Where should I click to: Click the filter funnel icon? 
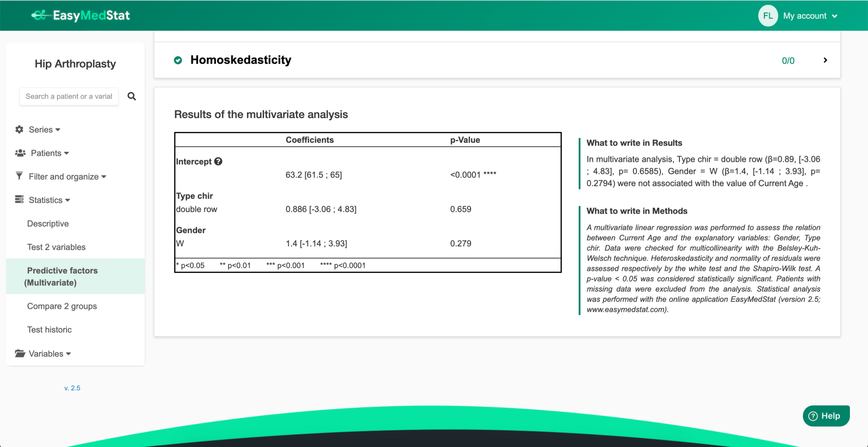click(x=19, y=176)
